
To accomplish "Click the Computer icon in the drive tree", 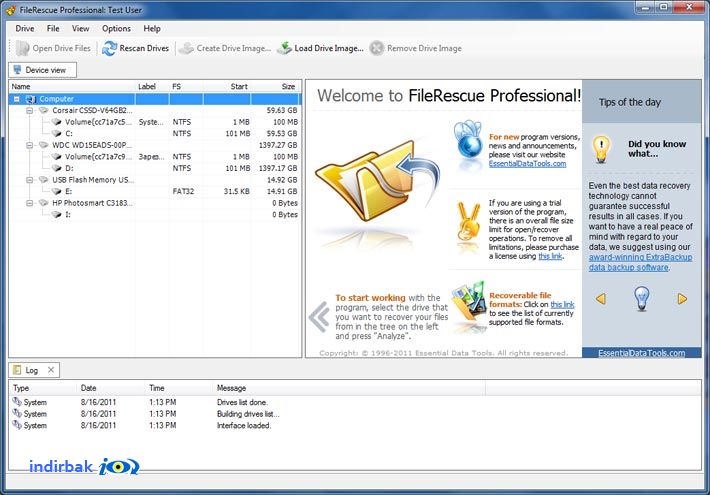I will pos(31,99).
